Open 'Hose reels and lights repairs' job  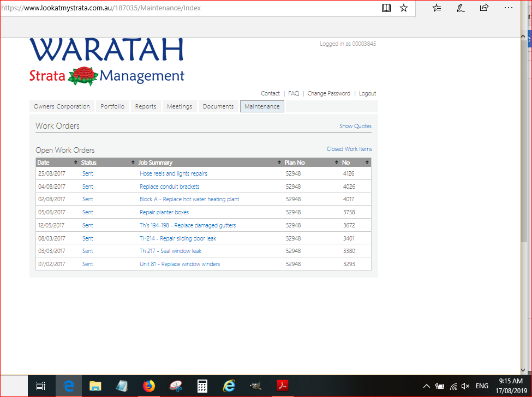point(174,173)
